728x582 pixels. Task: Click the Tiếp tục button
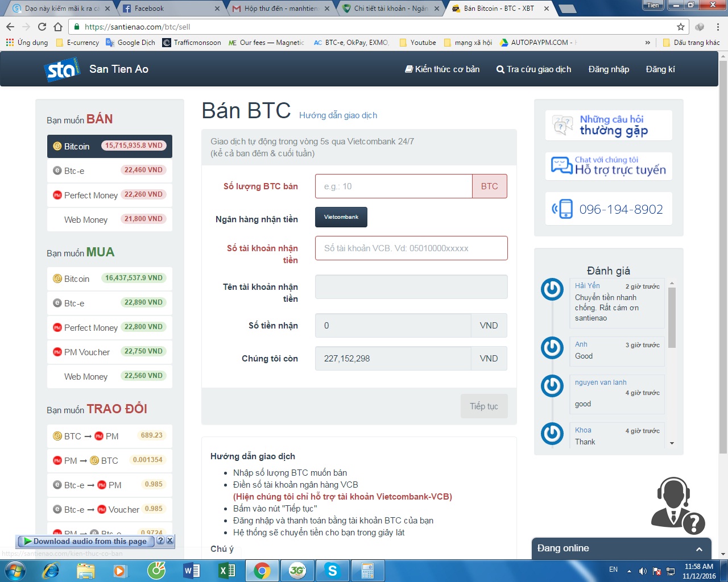click(x=484, y=406)
